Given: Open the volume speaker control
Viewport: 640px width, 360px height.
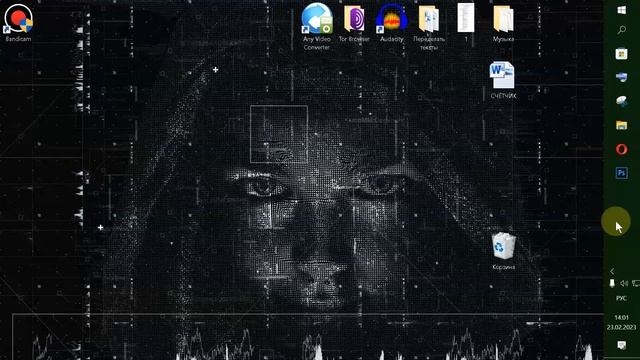Looking at the screenshot, I should coord(624,283).
